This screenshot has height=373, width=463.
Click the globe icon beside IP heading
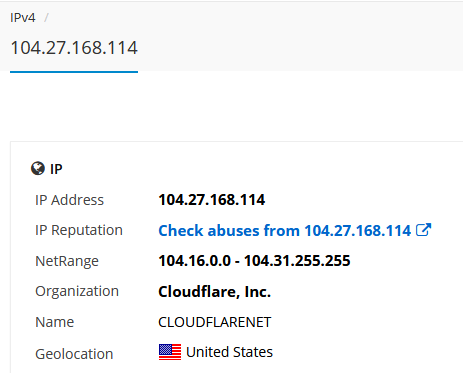(38, 168)
